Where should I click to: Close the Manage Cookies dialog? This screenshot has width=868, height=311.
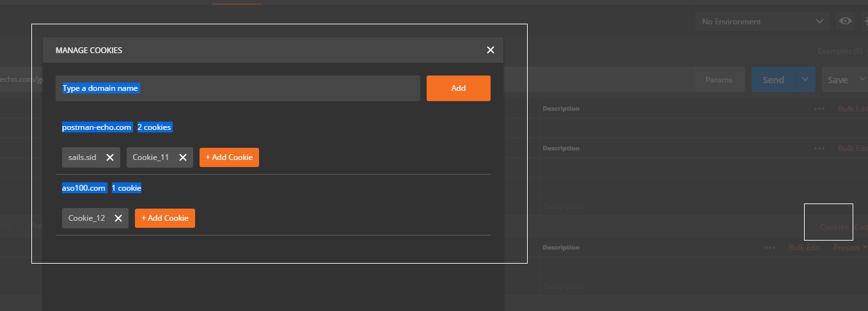click(x=491, y=50)
